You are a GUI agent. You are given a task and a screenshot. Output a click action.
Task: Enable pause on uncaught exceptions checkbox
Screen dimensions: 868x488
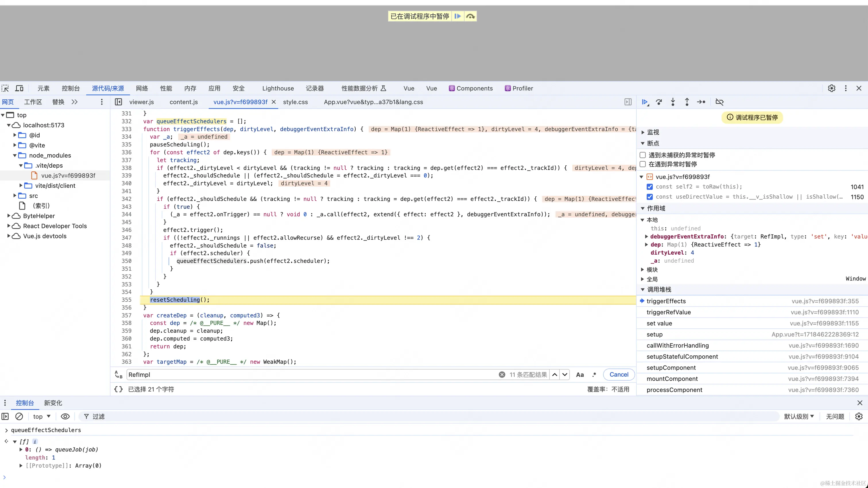pyautogui.click(x=643, y=155)
